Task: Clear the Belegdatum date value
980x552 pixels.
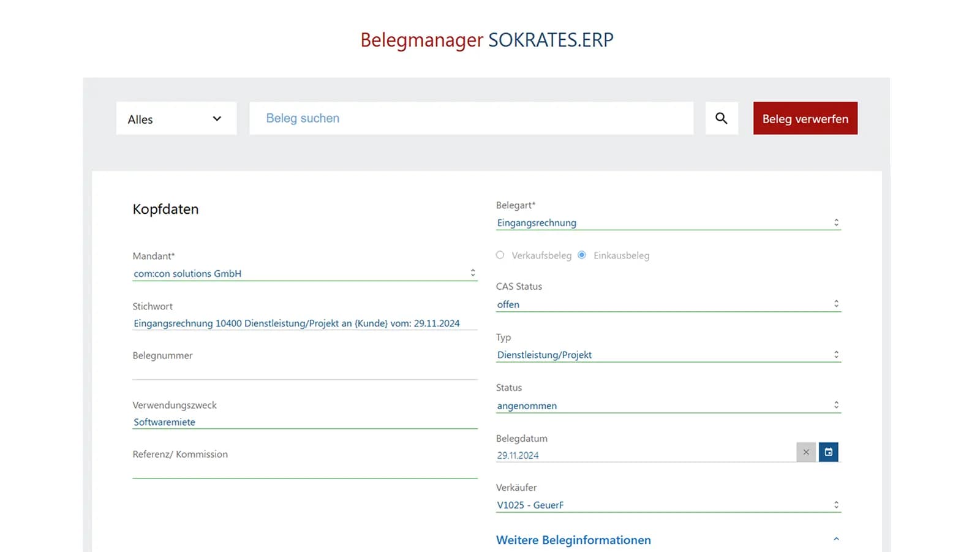Action: 806,452
